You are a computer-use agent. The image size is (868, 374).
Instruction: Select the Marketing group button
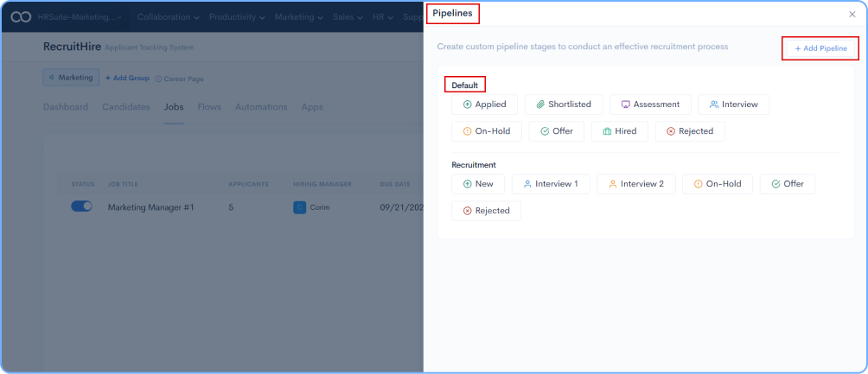71,78
